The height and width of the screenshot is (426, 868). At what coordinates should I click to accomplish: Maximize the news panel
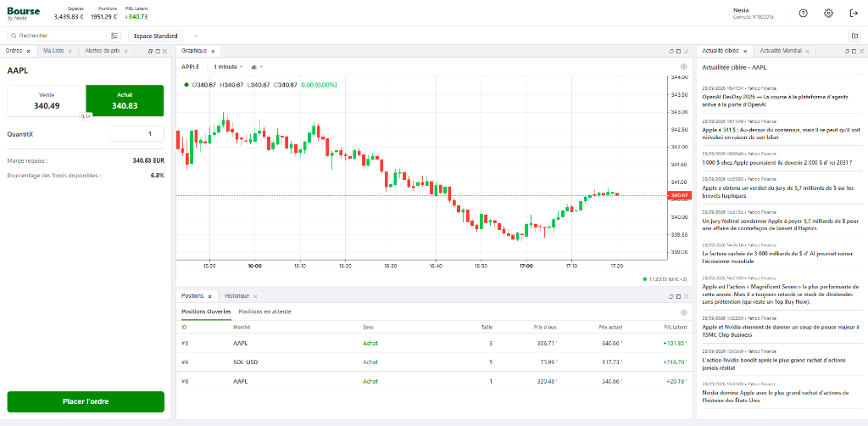(x=854, y=51)
